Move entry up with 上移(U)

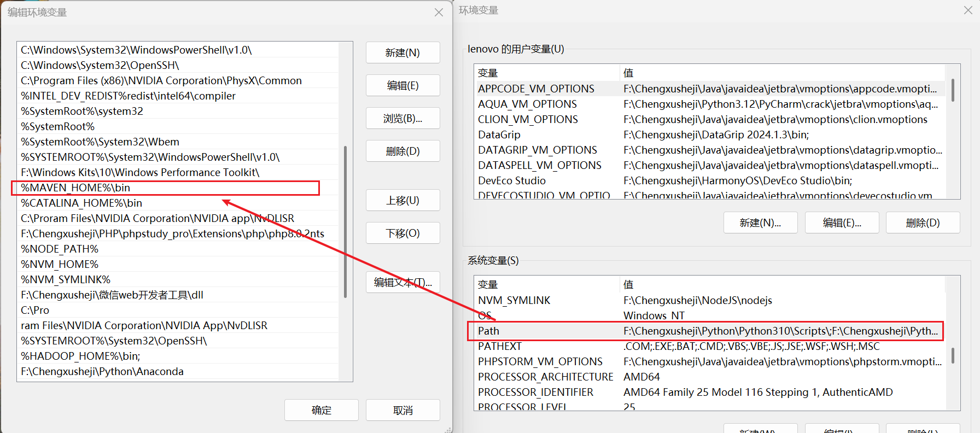(402, 200)
